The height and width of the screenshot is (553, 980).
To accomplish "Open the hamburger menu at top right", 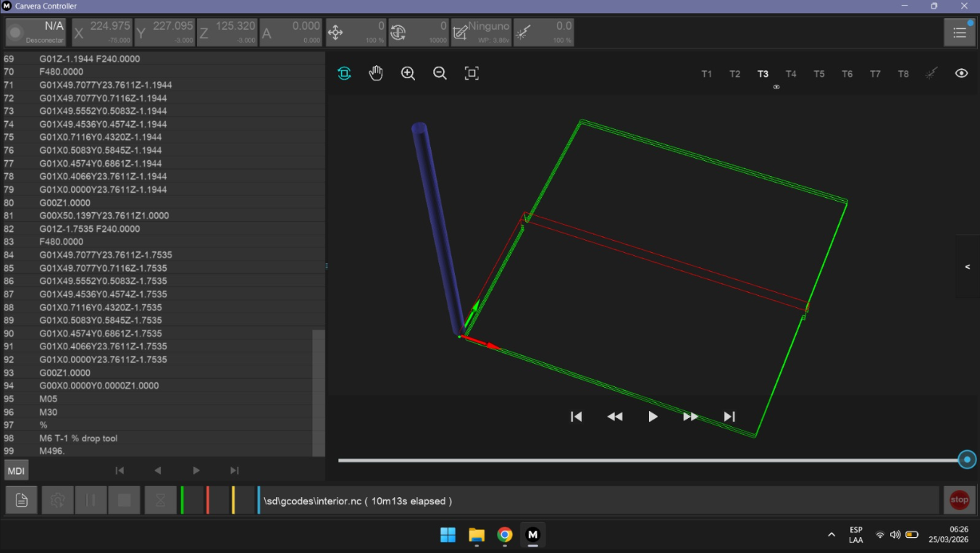I will pos(960,33).
